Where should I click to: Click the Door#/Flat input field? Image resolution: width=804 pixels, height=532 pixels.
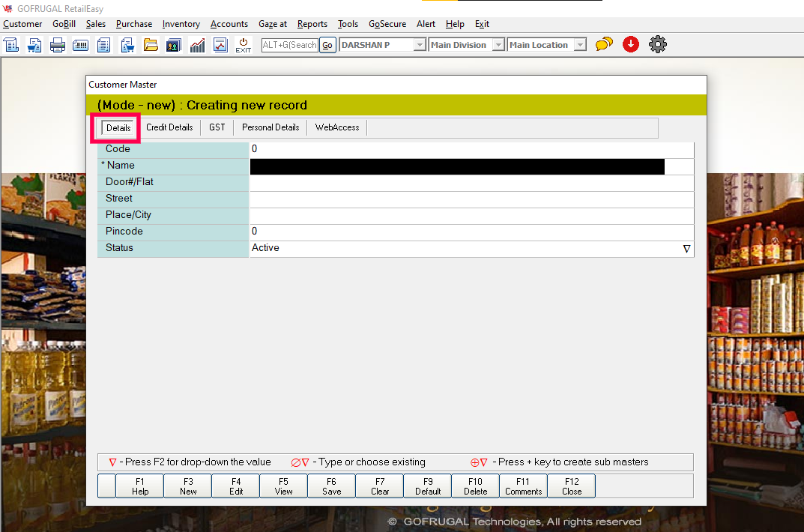472,183
